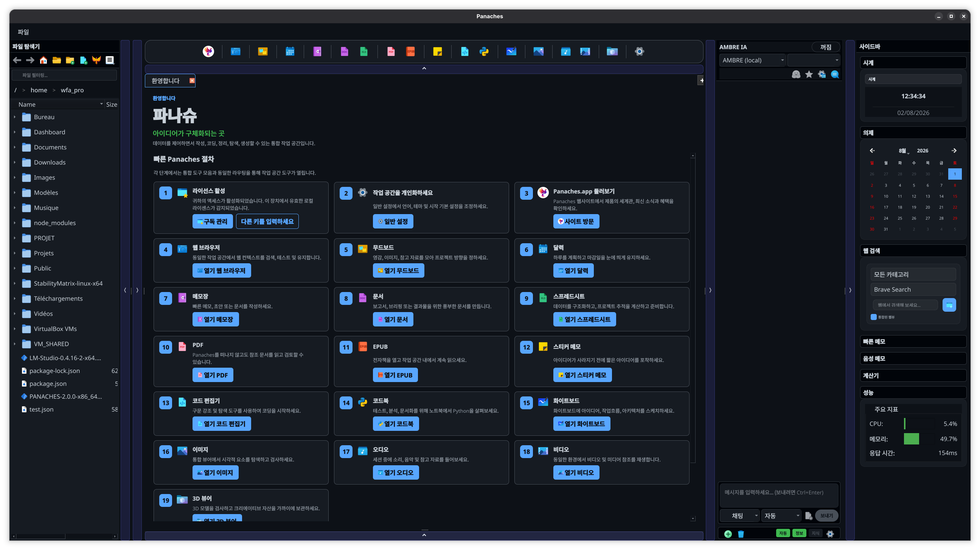Collapse the top toolbar with the up chevron
The height and width of the screenshot is (550, 980).
[x=424, y=68]
